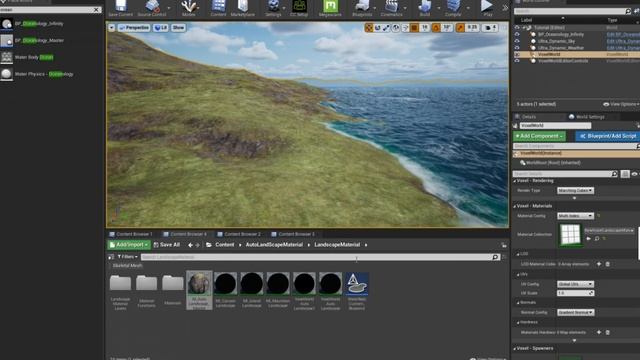Viewport: 640px width, 360px height.
Task: Open the Lit view mode menu
Action: [161, 28]
